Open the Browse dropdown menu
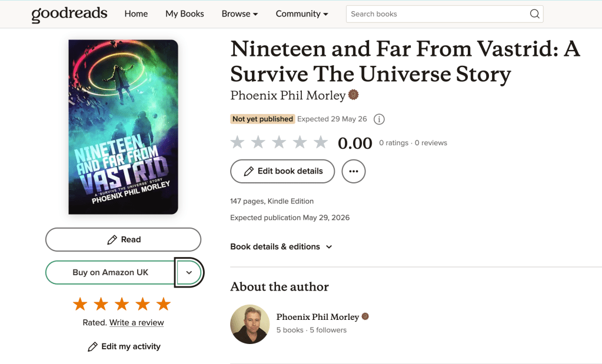 [240, 14]
